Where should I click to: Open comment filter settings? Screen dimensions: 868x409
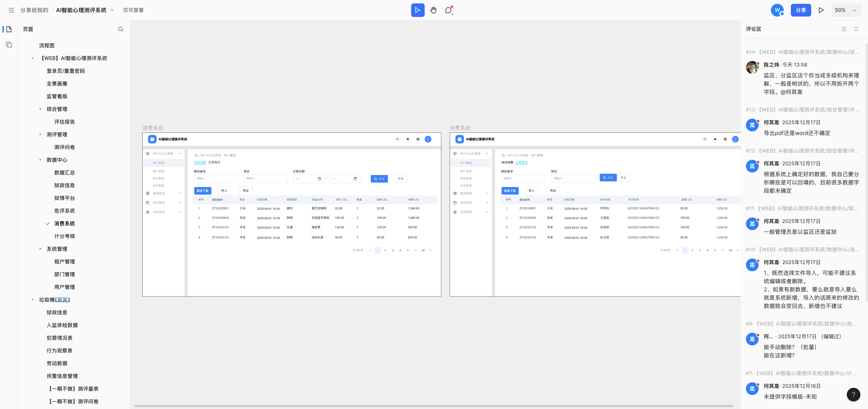(857, 29)
